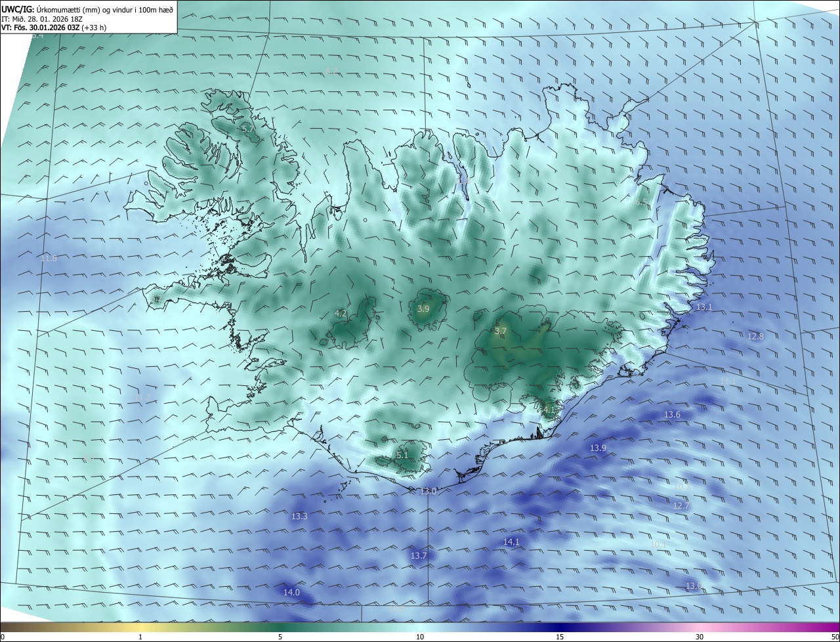Select the 13.6 value southeast of Iceland
The image size is (840, 642).
click(672, 415)
